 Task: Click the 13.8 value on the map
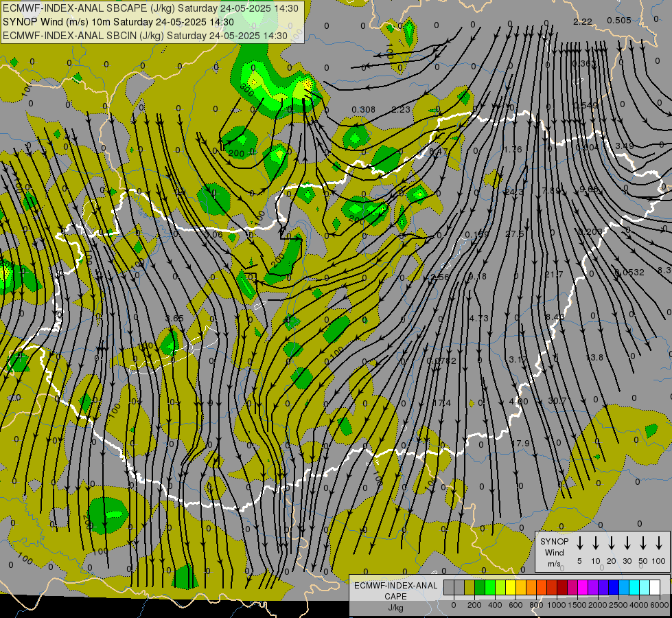(594, 357)
